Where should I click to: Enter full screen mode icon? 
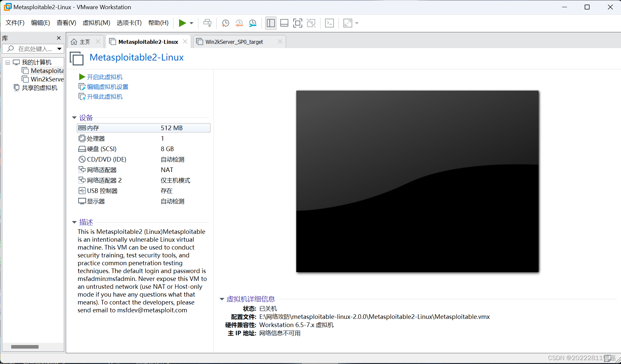pos(298,23)
